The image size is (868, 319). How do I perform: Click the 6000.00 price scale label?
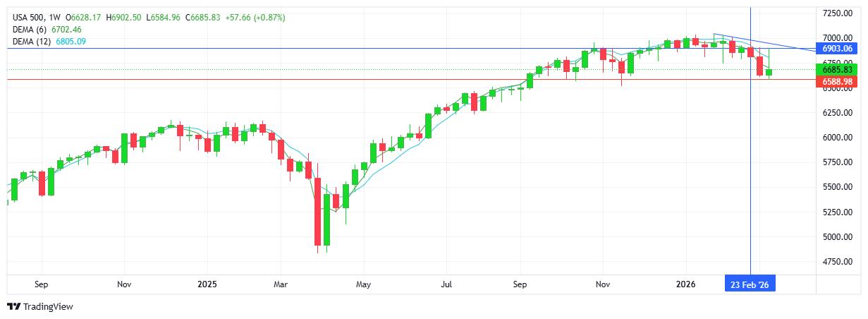(x=838, y=138)
